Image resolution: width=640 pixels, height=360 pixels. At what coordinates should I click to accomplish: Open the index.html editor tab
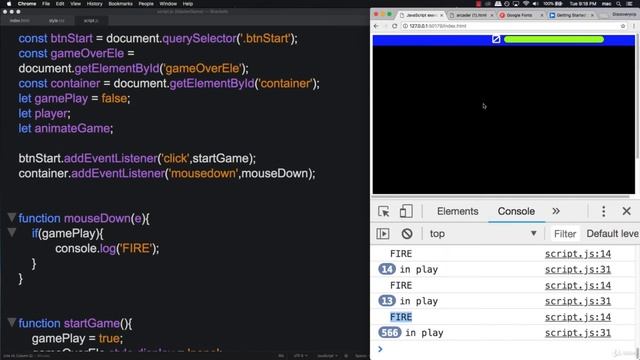coord(19,20)
